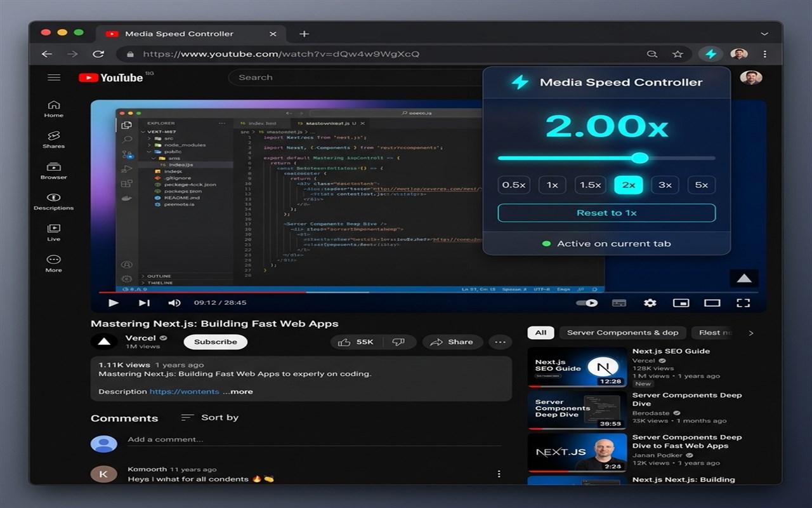Open the browser three-dot menu

click(x=765, y=54)
